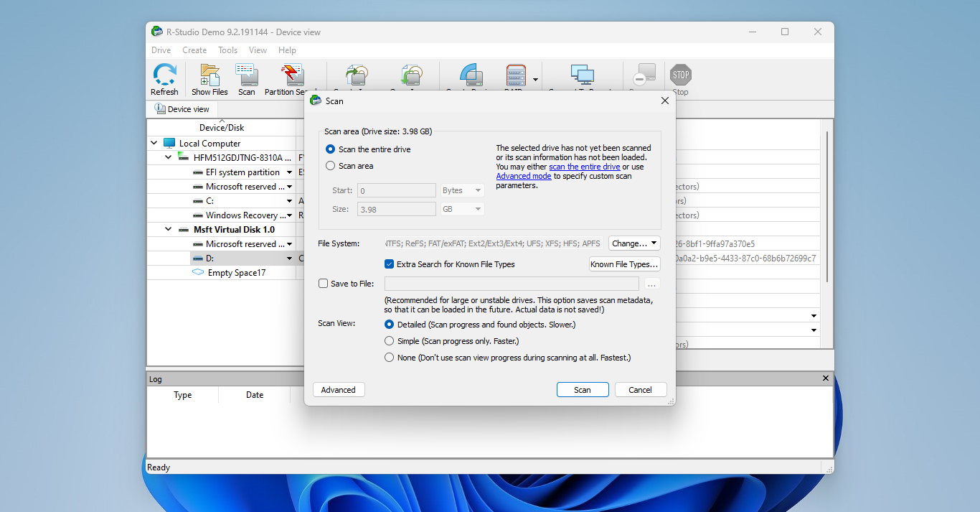Collapse the Msft Virtual Disk 1.0 node

[168, 229]
